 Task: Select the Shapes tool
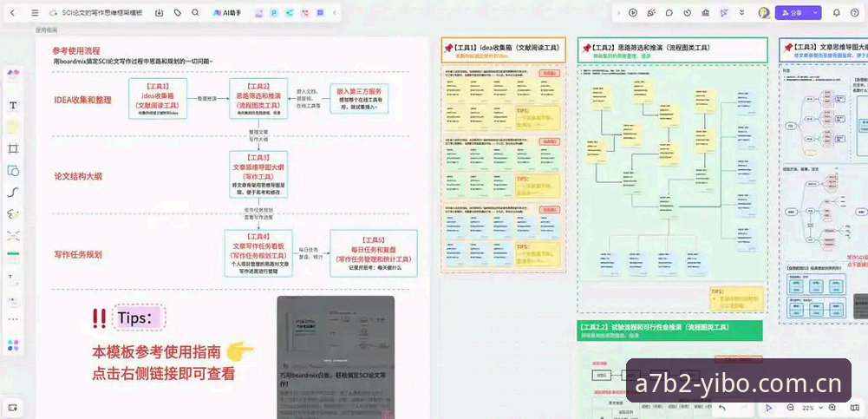coord(13,171)
